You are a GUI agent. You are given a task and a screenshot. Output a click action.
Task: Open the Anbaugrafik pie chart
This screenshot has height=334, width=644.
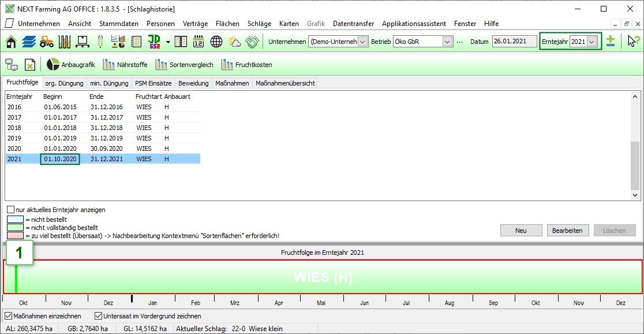click(70, 65)
